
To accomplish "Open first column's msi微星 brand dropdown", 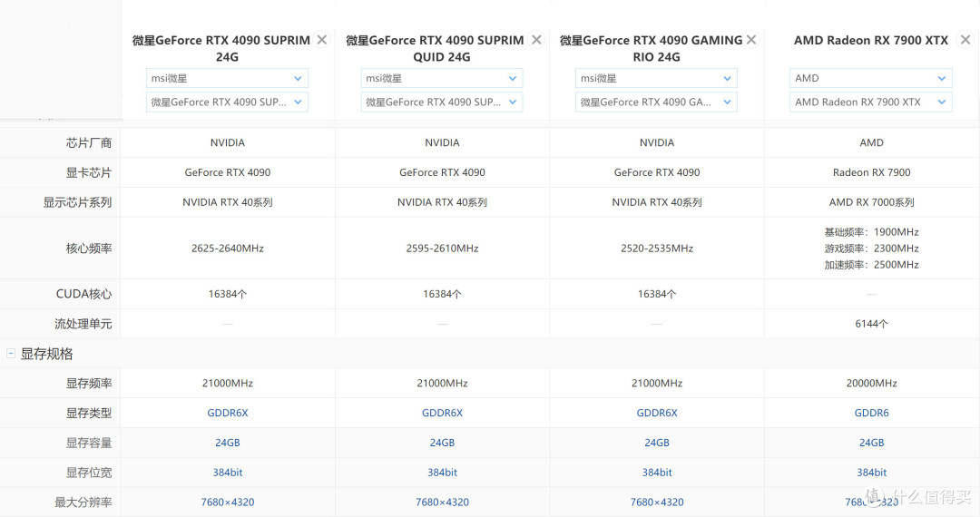I will (227, 78).
